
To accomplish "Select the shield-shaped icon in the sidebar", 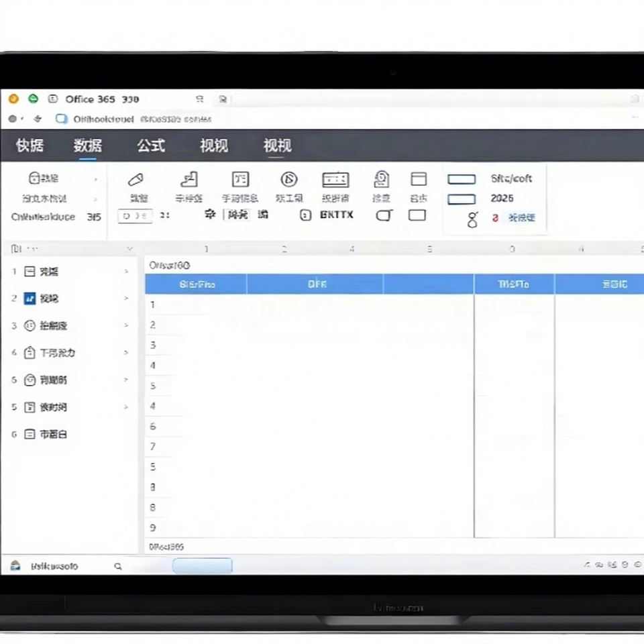I will pyautogui.click(x=30, y=380).
